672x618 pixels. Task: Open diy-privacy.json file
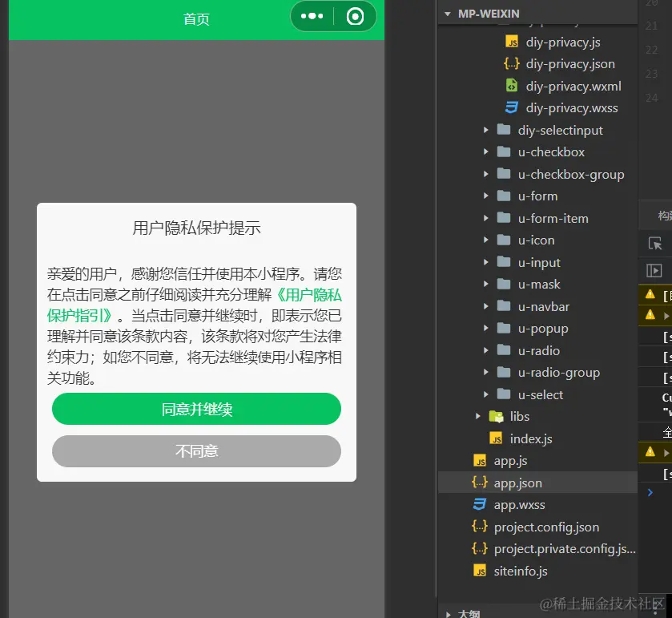click(x=570, y=64)
